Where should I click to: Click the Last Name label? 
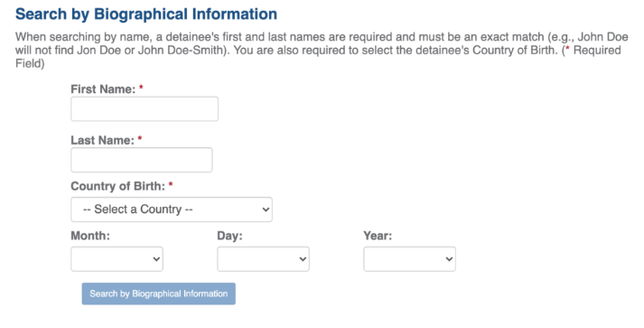click(x=102, y=140)
